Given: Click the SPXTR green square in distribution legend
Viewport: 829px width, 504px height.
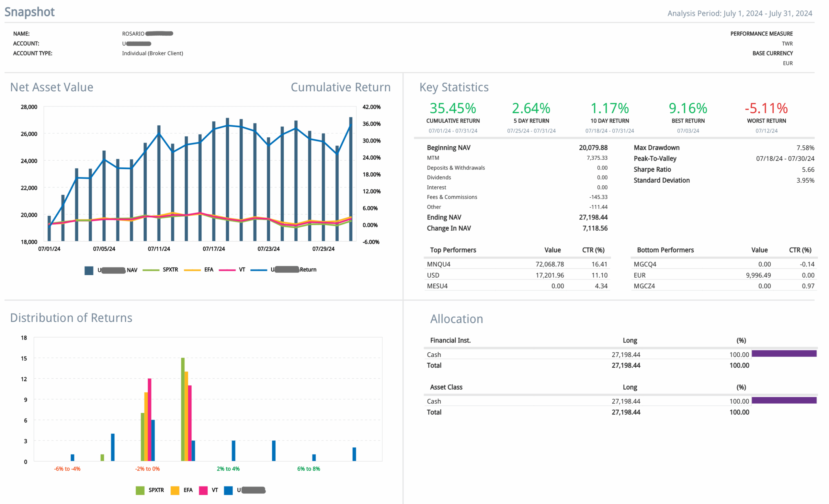Looking at the screenshot, I should 140,490.
